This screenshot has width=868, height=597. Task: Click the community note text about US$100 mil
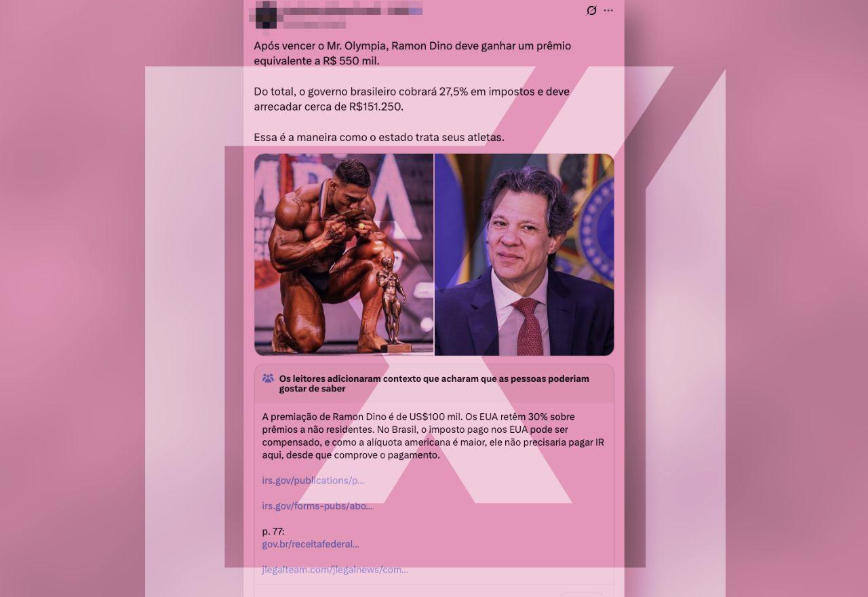pos(433,436)
